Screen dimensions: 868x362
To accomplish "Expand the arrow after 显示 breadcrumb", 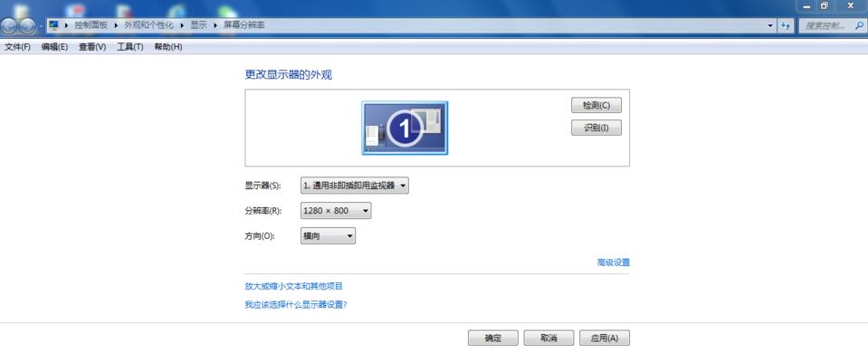I will coord(215,25).
